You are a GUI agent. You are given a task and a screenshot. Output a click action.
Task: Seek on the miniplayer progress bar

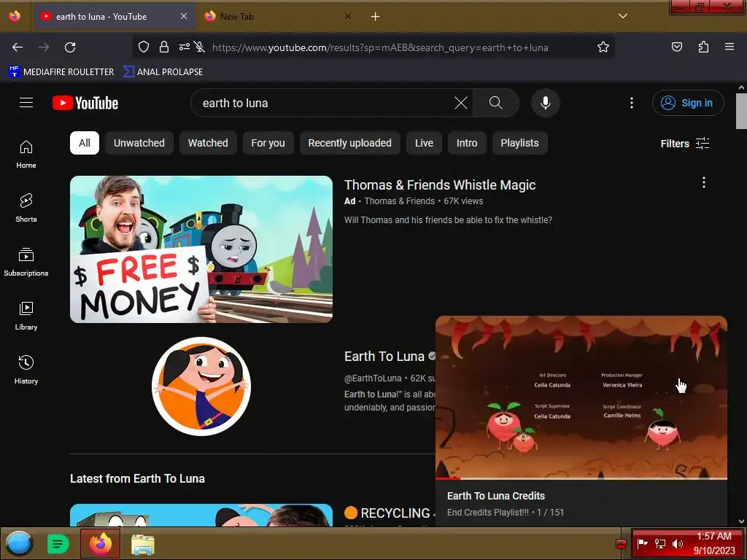tap(581, 478)
